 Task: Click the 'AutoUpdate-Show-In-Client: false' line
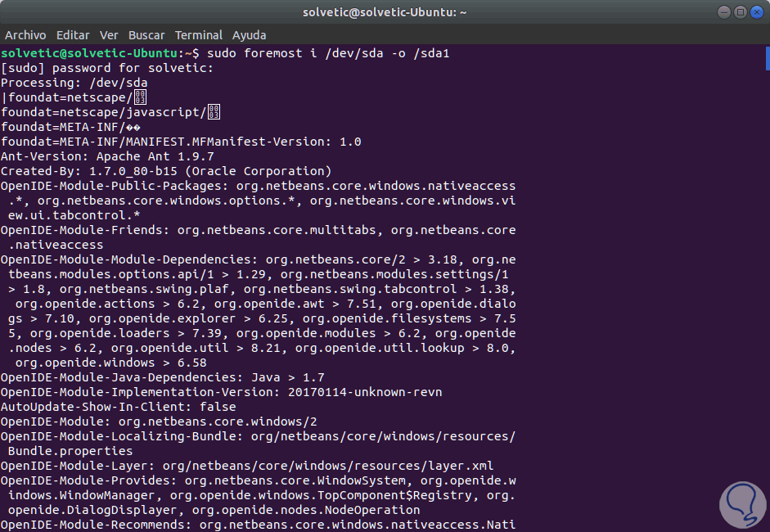(119, 407)
